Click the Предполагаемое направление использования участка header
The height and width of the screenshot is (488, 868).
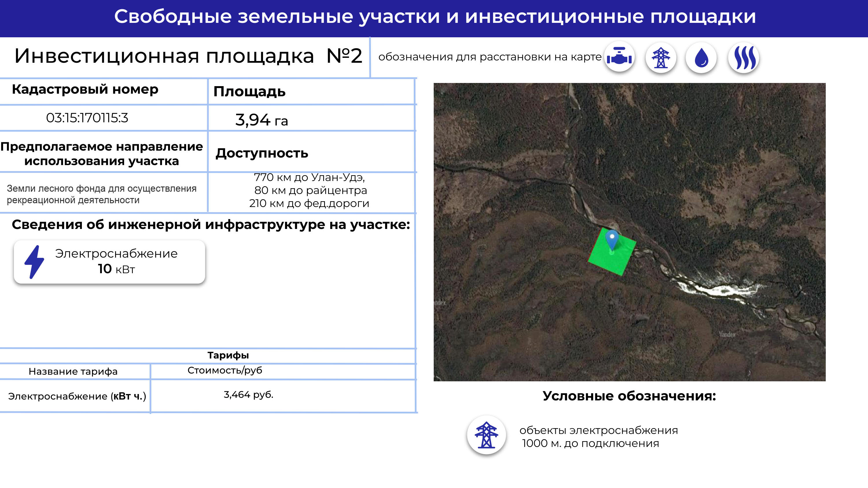(102, 154)
